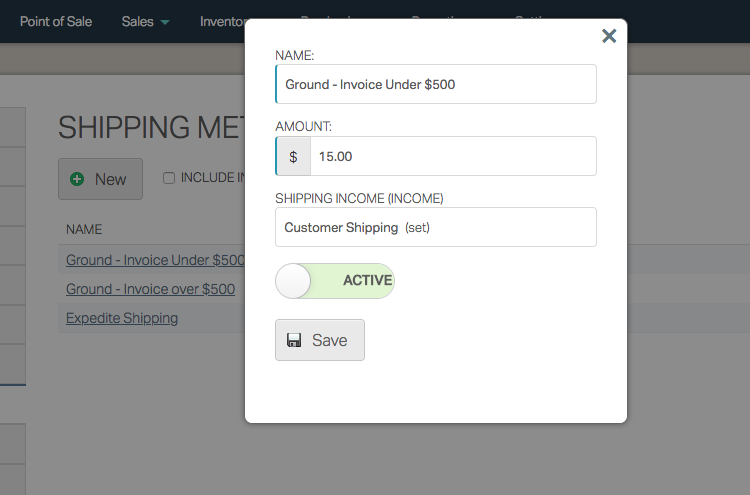Expand the Sales dropdown arrow
Image resolution: width=750 pixels, height=495 pixels.
(x=165, y=22)
